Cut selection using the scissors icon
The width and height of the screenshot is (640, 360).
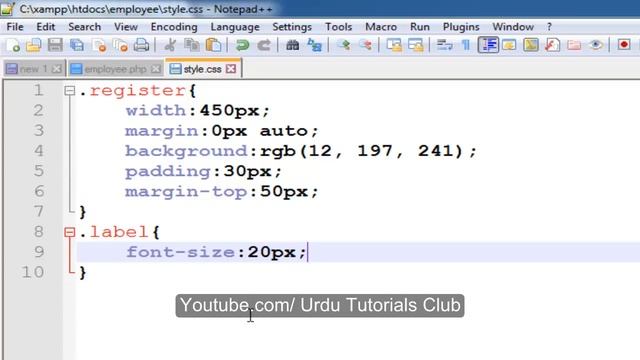click(x=170, y=45)
